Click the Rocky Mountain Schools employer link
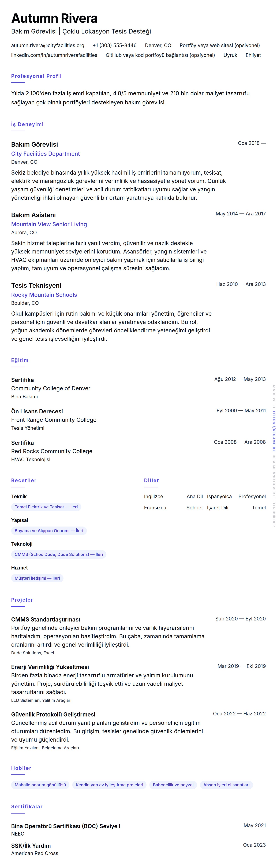This screenshot has width=277, height=868. click(44, 295)
